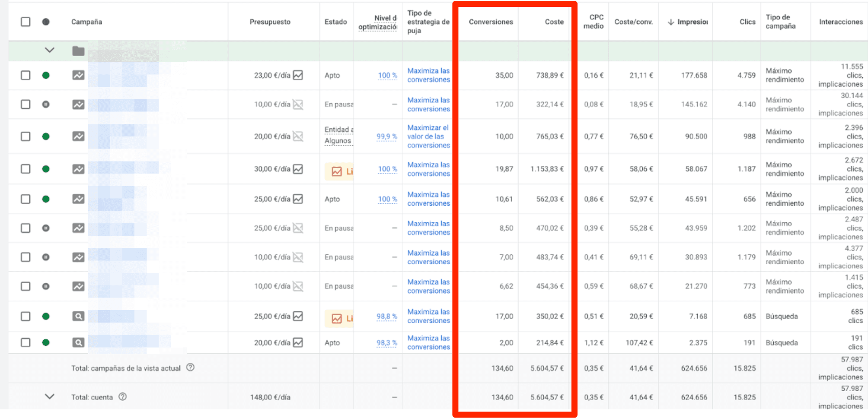Viewport: 868px width, 418px height.
Task: Open status dropdown of the green dot in the 765,03 € row
Action: [x=46, y=136]
